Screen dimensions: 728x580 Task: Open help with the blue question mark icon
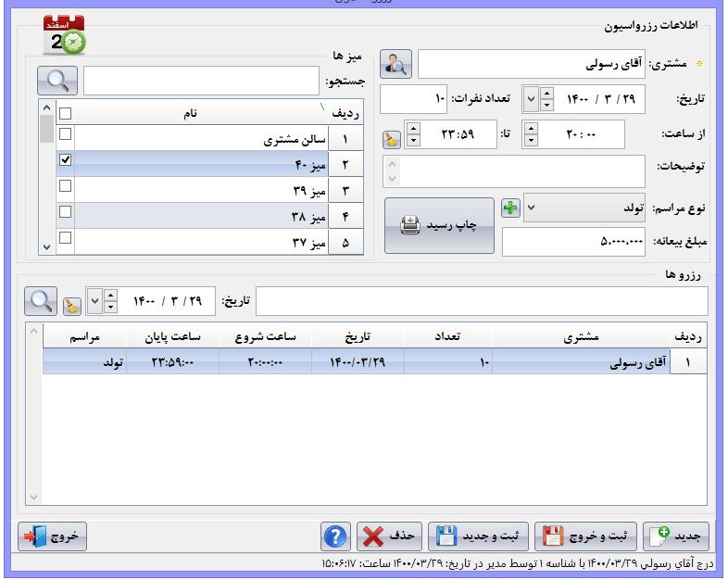[335, 536]
